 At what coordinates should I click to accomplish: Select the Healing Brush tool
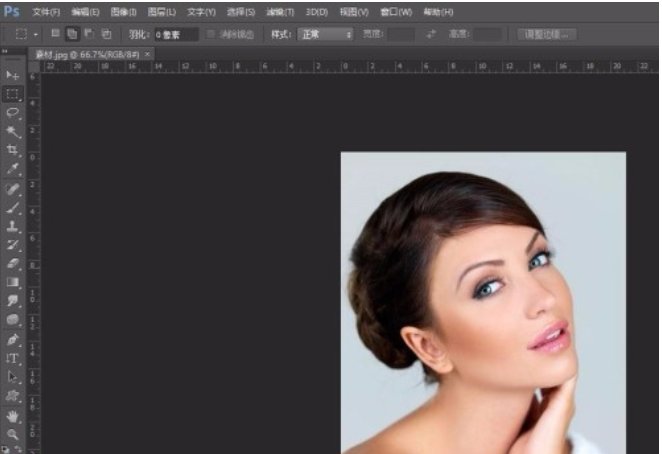[x=13, y=189]
